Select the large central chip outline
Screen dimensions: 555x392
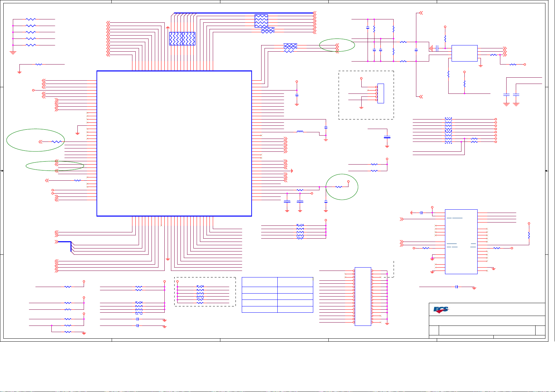[x=174, y=144]
